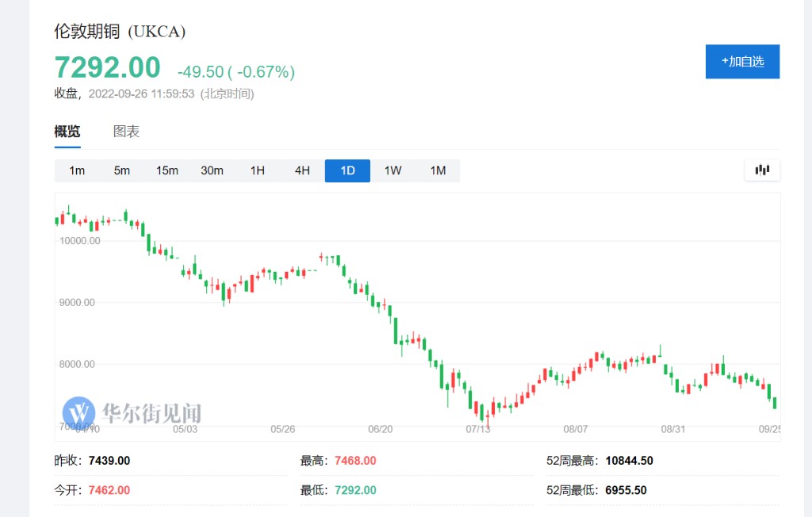
Task: Switch to 1M monthly chart
Action: coord(438,170)
